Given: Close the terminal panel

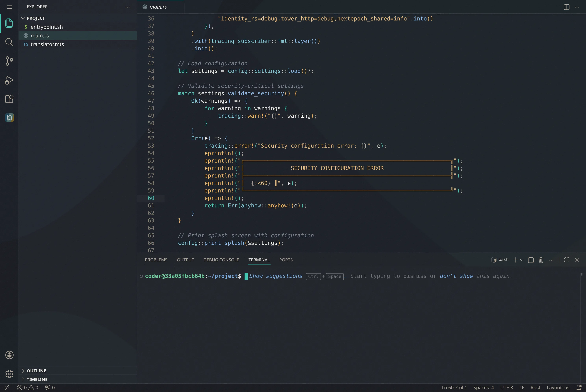Looking at the screenshot, I should [577, 260].
